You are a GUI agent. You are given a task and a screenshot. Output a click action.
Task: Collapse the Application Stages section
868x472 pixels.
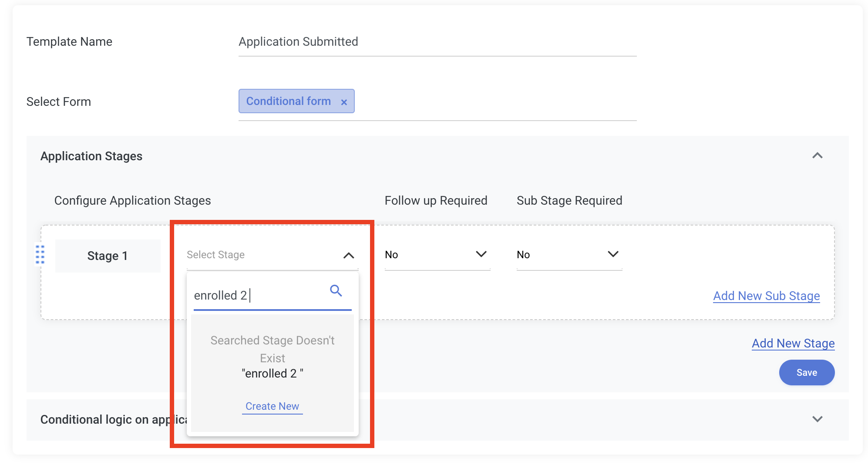[817, 155]
